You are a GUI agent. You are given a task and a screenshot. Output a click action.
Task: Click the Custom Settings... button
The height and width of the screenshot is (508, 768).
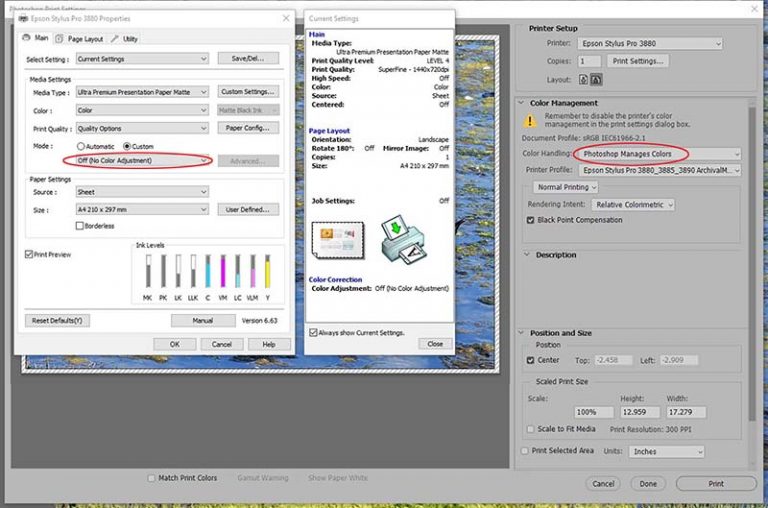tap(248, 92)
